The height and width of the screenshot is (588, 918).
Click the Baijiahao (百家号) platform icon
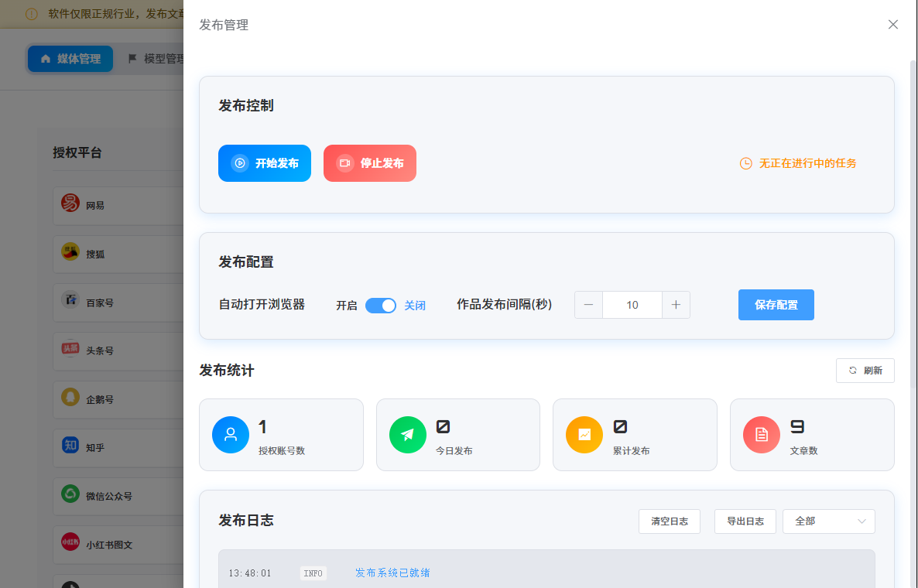(x=70, y=300)
